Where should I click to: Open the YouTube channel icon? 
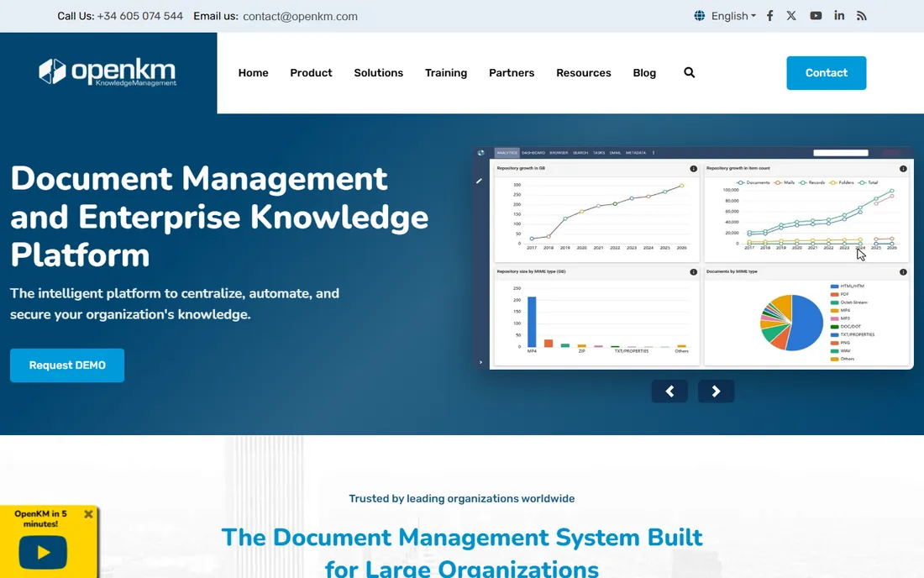click(816, 16)
